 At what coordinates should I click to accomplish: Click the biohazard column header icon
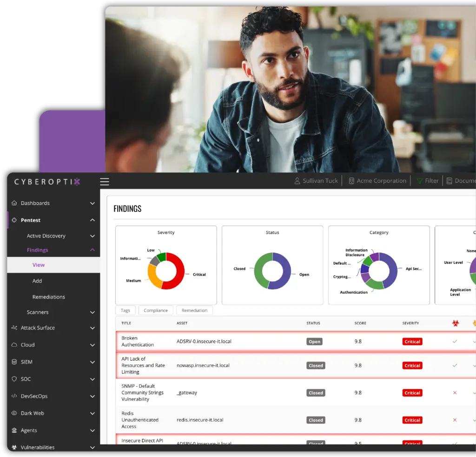[455, 323]
